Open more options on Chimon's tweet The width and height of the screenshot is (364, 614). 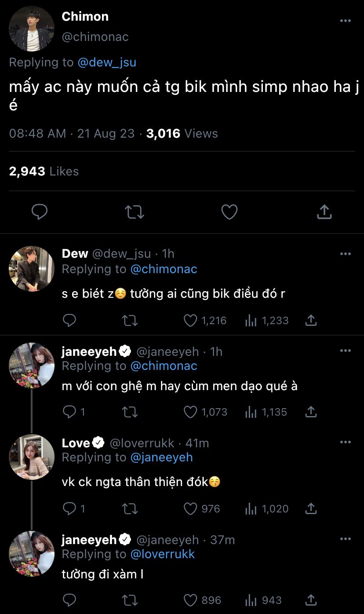(346, 21)
